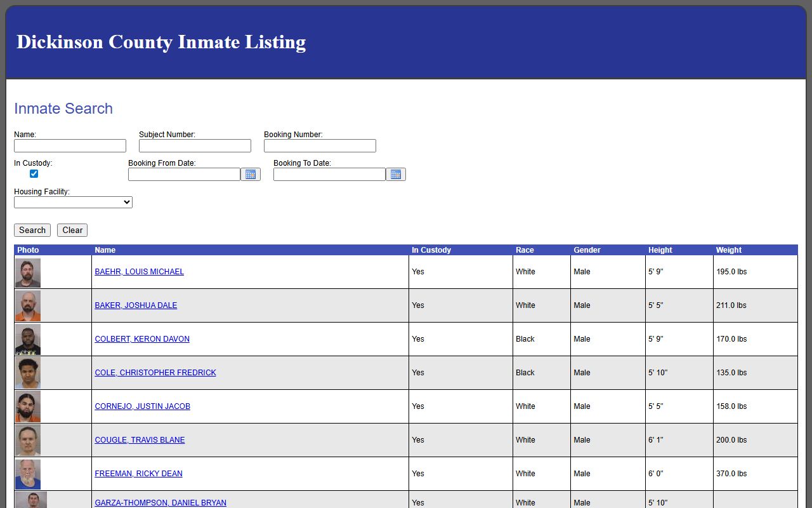Image resolution: width=812 pixels, height=508 pixels.
Task: Focus the Booking Number input field
Action: 320,145
